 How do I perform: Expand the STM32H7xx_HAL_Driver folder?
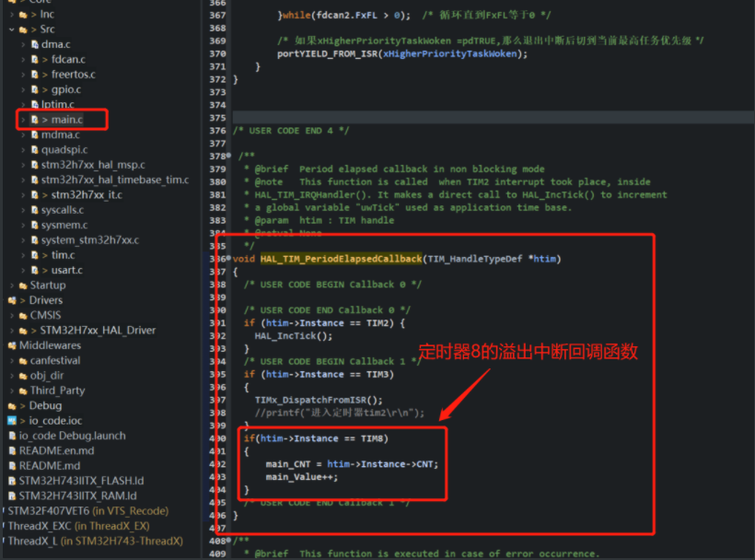pos(12,331)
